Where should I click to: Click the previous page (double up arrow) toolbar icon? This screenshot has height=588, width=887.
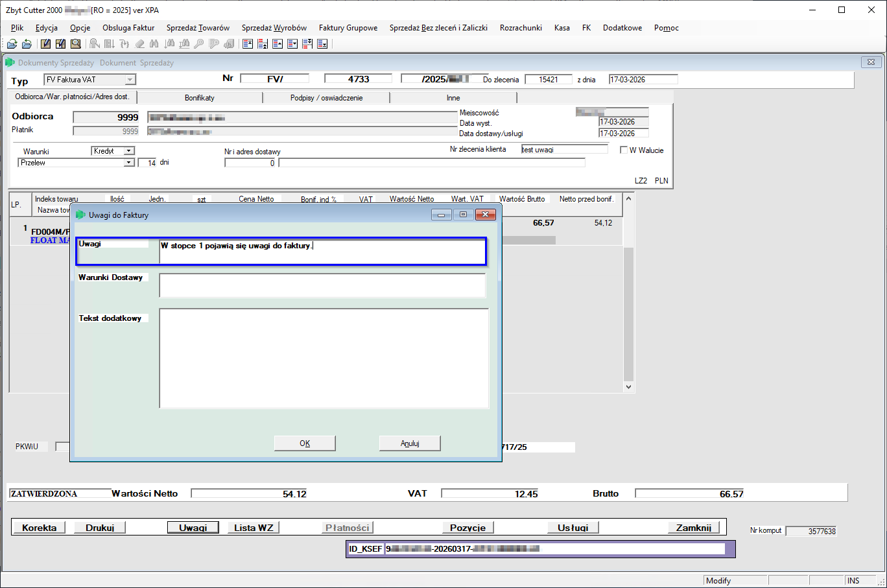point(263,43)
